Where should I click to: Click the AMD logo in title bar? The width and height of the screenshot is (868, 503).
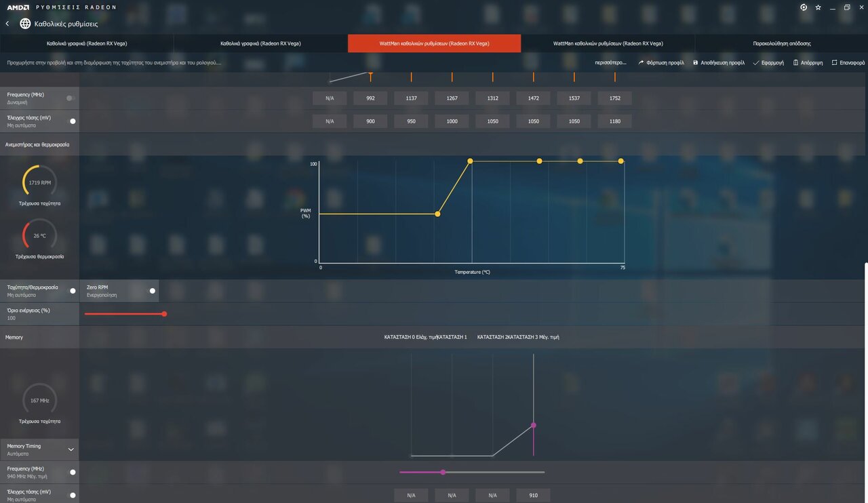(x=18, y=7)
